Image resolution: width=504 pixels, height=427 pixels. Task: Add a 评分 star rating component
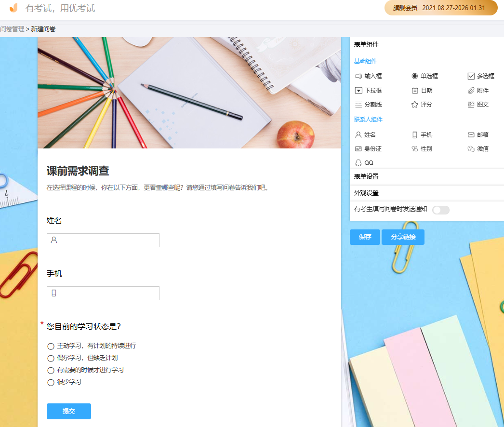point(422,105)
